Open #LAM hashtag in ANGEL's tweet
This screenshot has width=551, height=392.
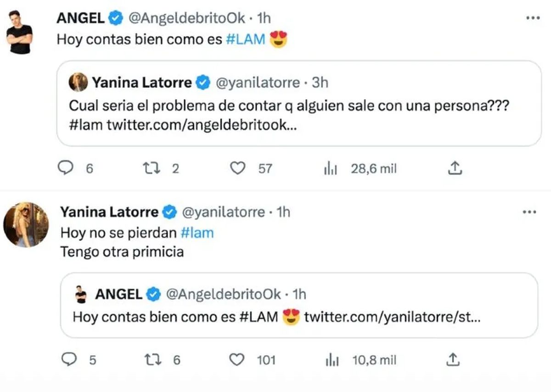coord(246,39)
